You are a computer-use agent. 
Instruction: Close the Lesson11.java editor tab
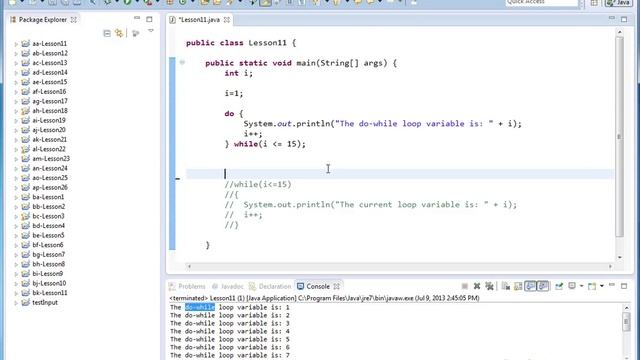click(x=227, y=20)
